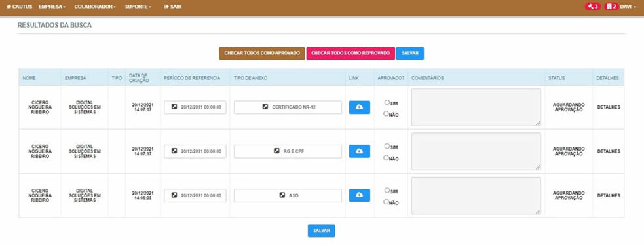Screen dimensions: 644x245
Task: Download the Certificado NR-12 attachment
Action: click(360, 107)
